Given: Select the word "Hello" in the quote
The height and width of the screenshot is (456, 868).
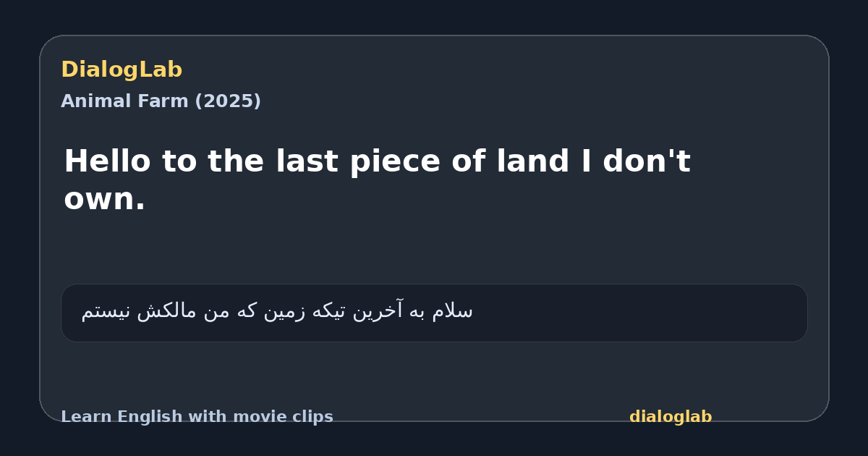Looking at the screenshot, I should click(x=108, y=161).
